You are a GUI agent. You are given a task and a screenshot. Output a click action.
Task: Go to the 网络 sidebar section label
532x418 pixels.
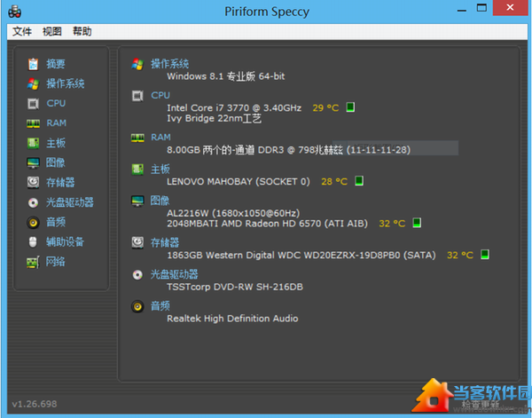(56, 262)
